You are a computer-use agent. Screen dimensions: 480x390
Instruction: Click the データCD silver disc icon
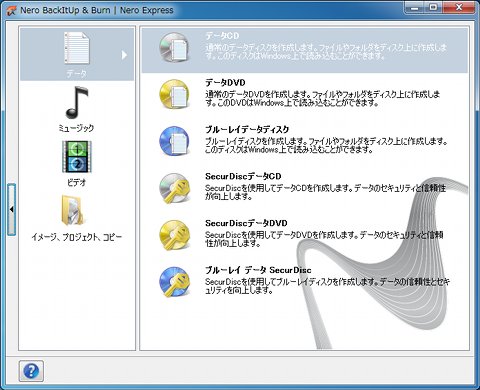pos(174,48)
